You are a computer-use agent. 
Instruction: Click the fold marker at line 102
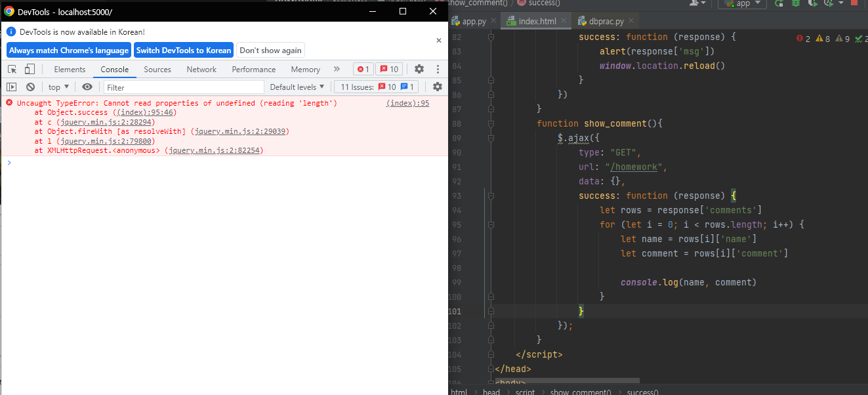click(490, 325)
